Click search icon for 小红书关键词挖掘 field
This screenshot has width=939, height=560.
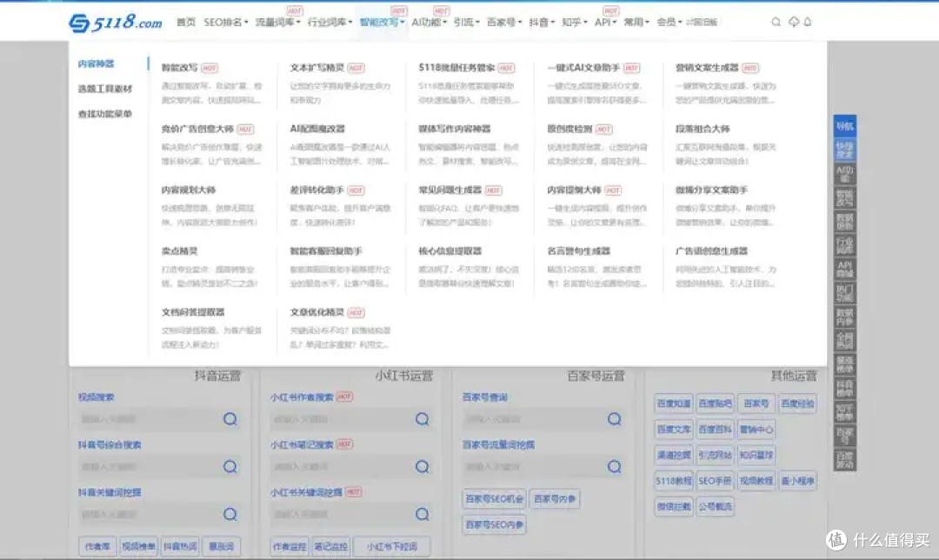(x=423, y=514)
